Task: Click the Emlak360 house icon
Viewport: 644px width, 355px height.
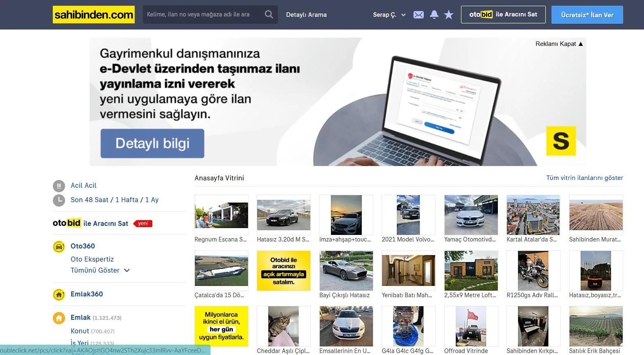Action: point(59,294)
